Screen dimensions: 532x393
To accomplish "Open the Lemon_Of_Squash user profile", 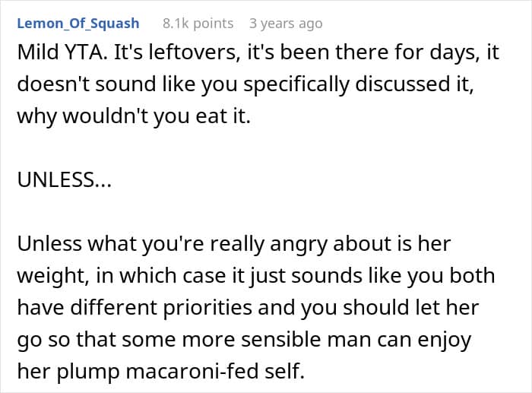I will click(77, 24).
